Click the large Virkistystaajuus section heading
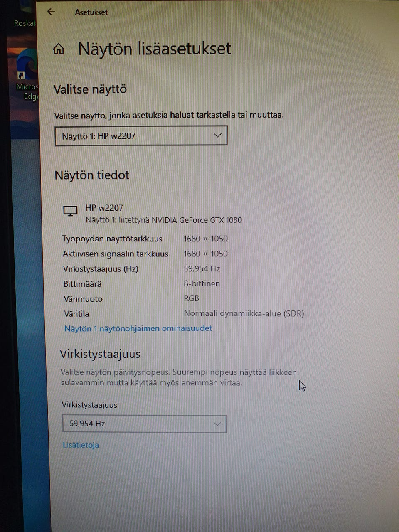The image size is (399, 532). click(100, 354)
